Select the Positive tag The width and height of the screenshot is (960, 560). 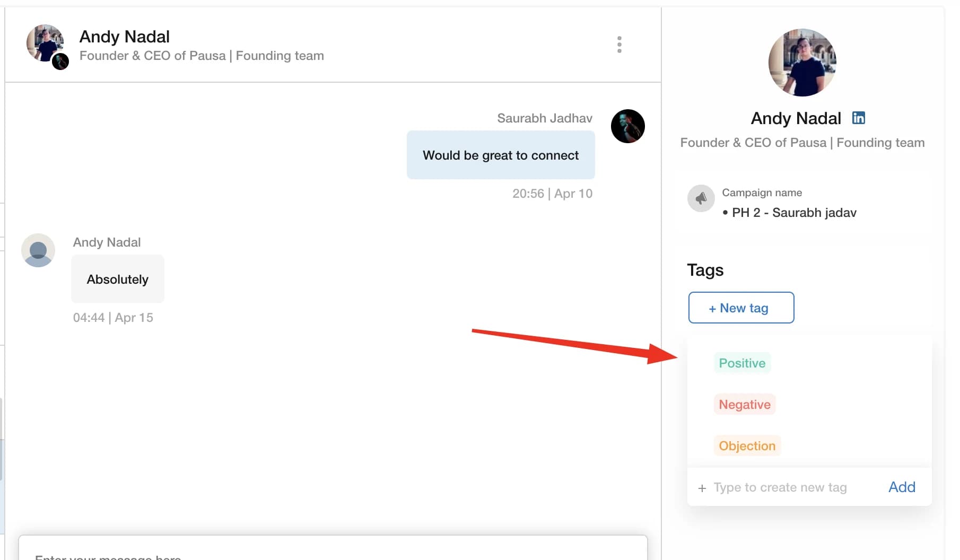pos(742,363)
